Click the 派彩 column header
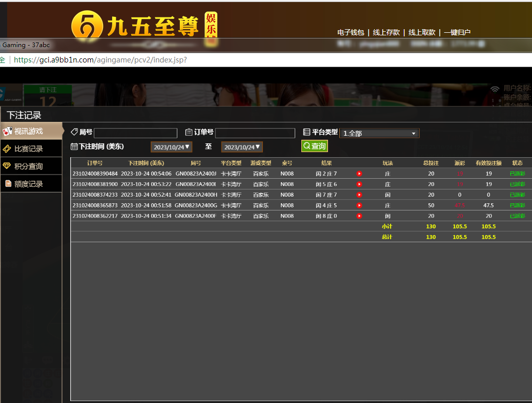Viewport: 532px width, 403px height. [x=460, y=163]
